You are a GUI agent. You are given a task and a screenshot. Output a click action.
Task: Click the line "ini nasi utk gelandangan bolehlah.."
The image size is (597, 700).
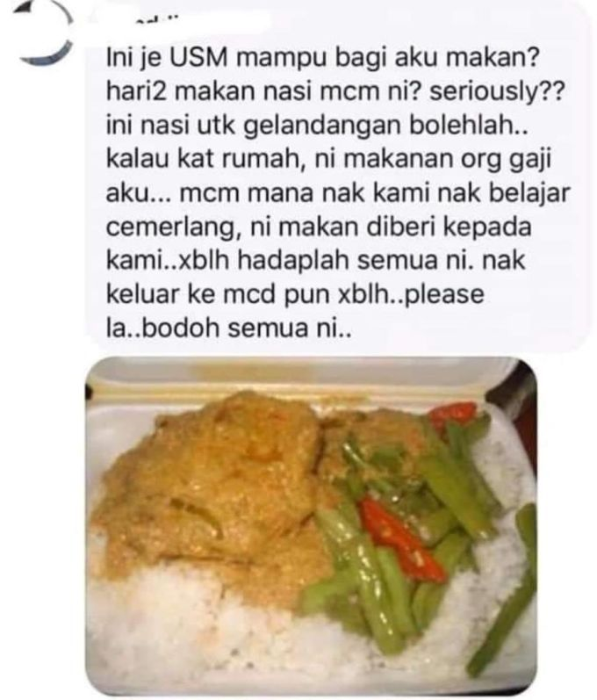coord(317,126)
